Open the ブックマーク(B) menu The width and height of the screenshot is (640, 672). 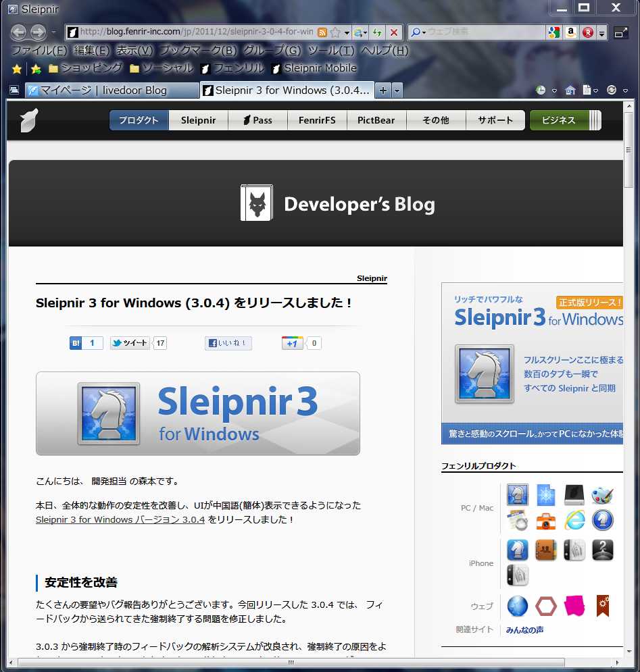point(198,51)
